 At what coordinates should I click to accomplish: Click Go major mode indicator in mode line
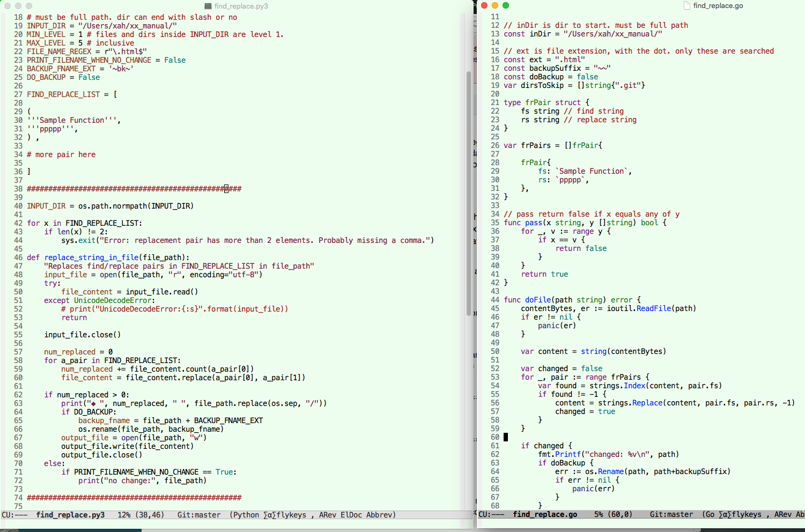click(710, 514)
